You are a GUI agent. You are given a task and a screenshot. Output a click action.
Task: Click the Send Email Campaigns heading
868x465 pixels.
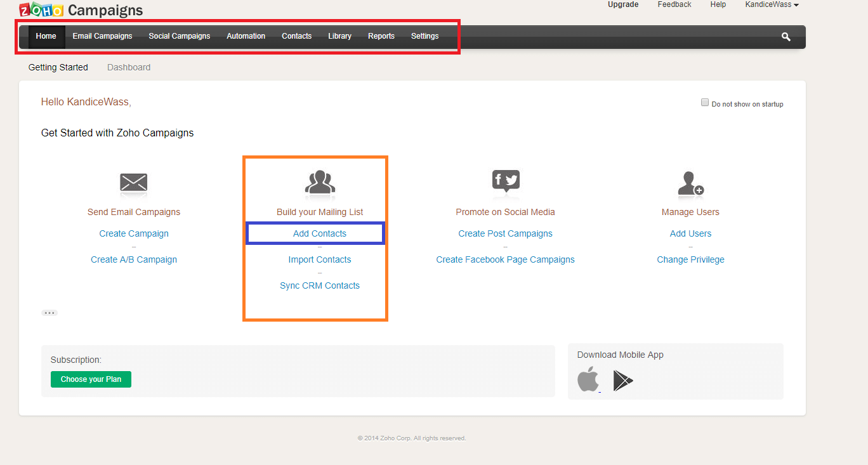click(x=134, y=212)
